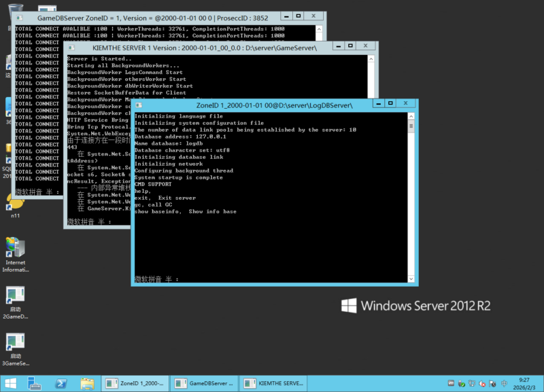
Task: Click the ZoneID console window system icon
Action: (139, 105)
